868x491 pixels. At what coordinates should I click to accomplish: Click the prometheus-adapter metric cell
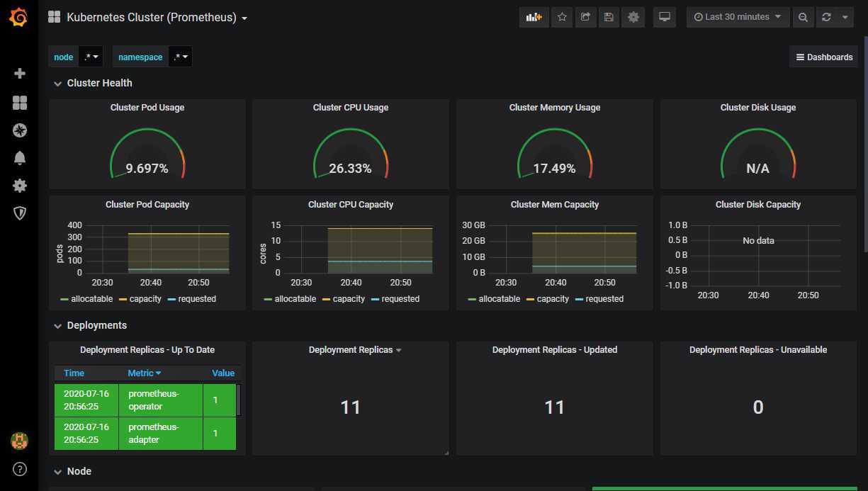click(x=161, y=434)
